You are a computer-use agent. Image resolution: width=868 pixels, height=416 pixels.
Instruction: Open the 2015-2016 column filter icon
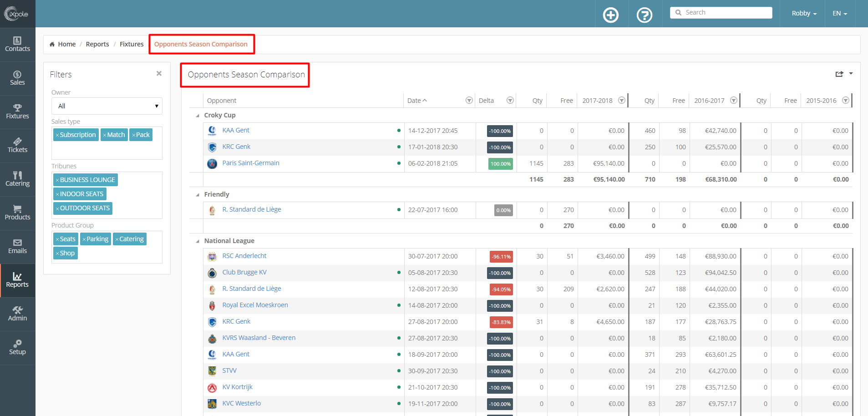[845, 100]
